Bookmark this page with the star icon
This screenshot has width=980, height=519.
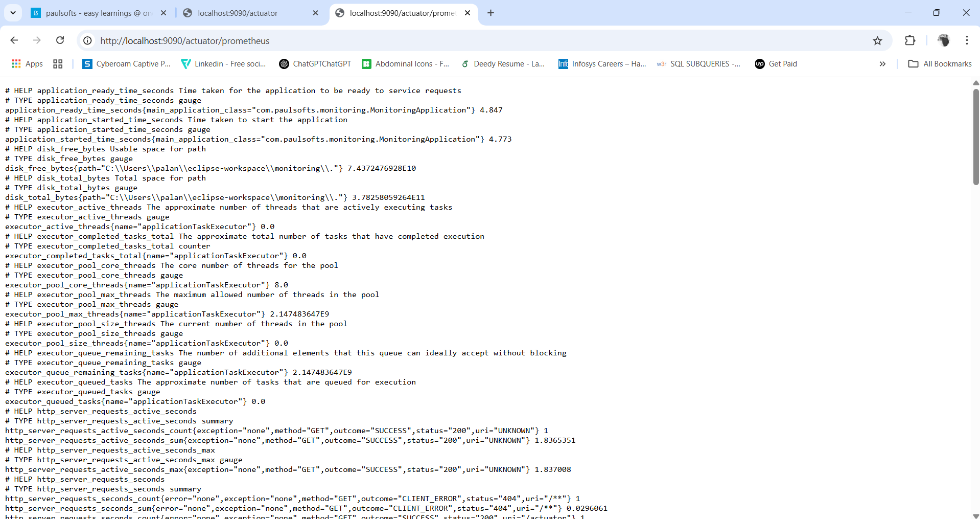[x=877, y=40]
